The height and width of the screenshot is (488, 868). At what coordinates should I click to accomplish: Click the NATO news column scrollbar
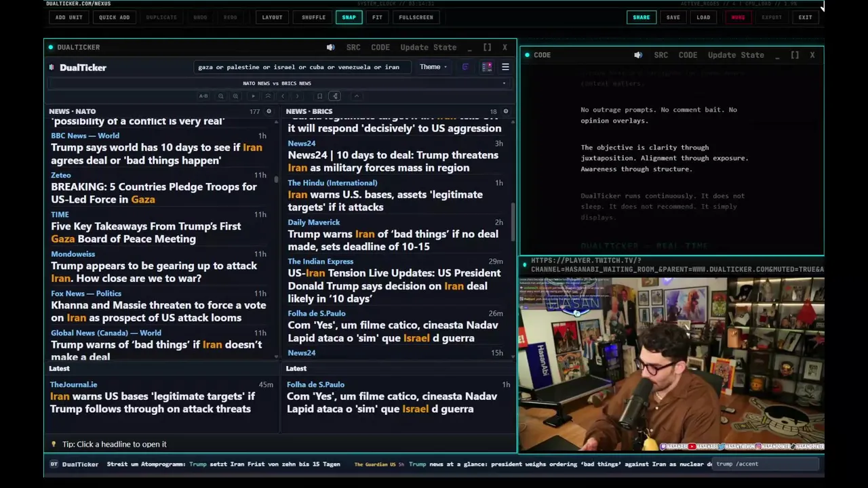coord(276,179)
